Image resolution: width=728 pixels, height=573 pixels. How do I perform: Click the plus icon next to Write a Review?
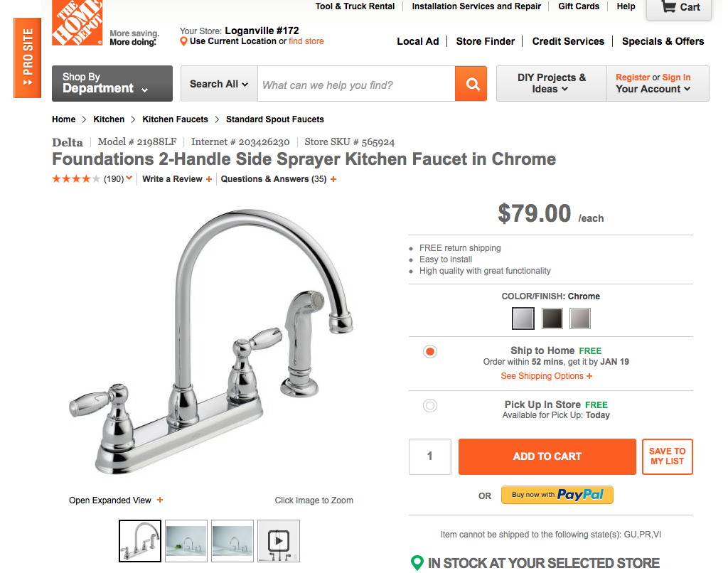tap(209, 179)
